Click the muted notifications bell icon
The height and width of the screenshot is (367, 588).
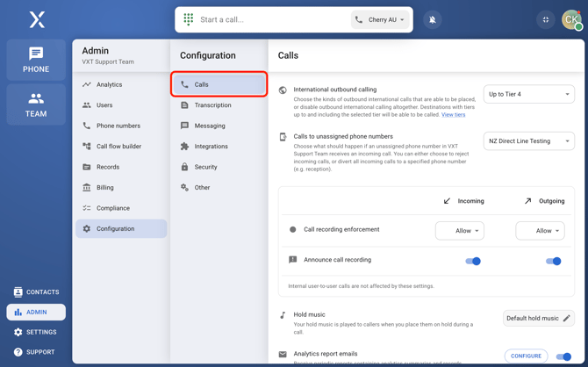(433, 19)
